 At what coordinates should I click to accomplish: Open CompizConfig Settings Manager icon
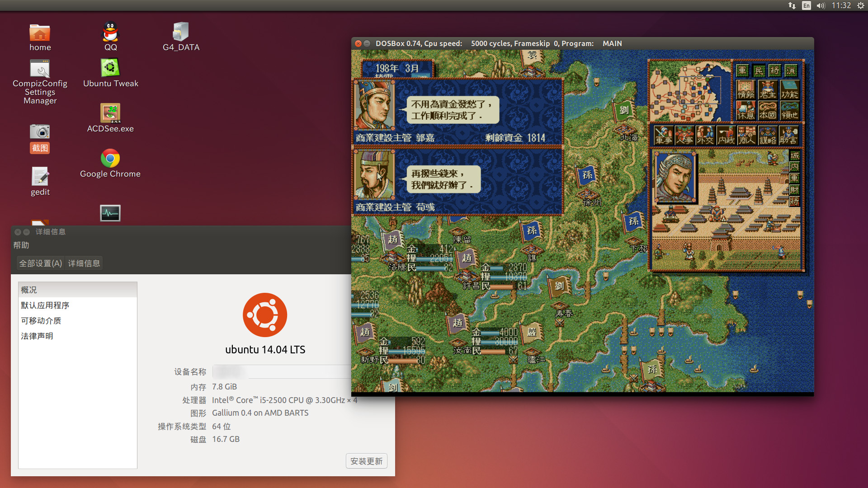pos(40,82)
